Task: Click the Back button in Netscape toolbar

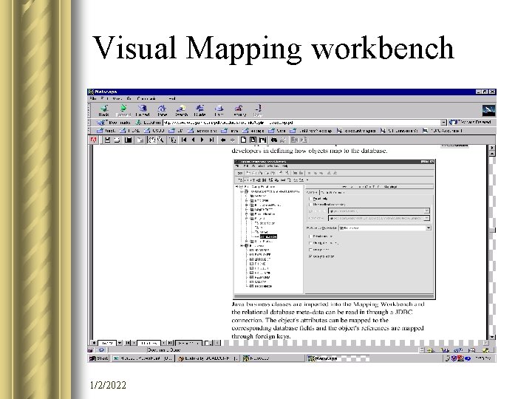Action: [x=103, y=111]
